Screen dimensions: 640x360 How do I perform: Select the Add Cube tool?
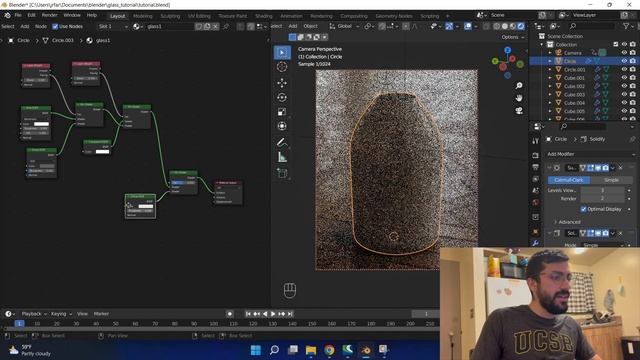282,173
